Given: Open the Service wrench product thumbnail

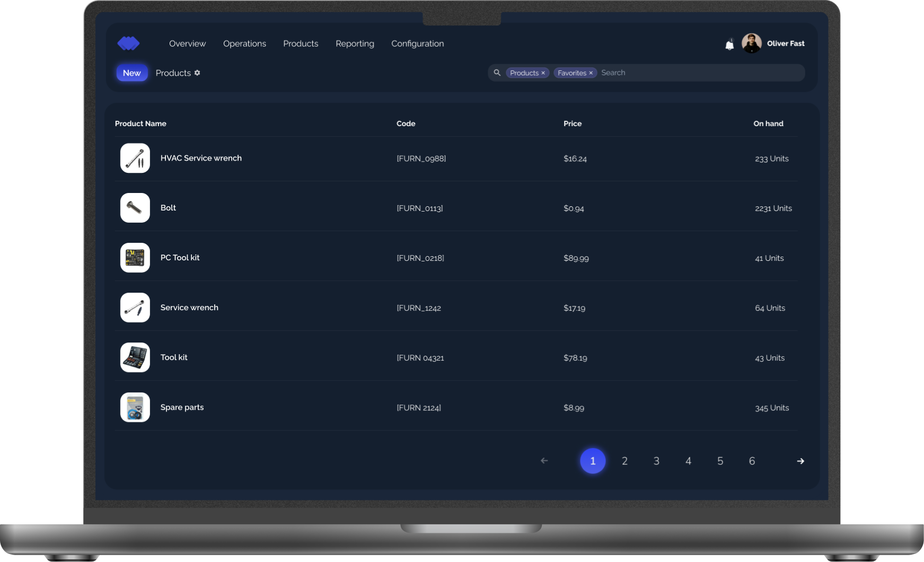Looking at the screenshot, I should [x=135, y=308].
